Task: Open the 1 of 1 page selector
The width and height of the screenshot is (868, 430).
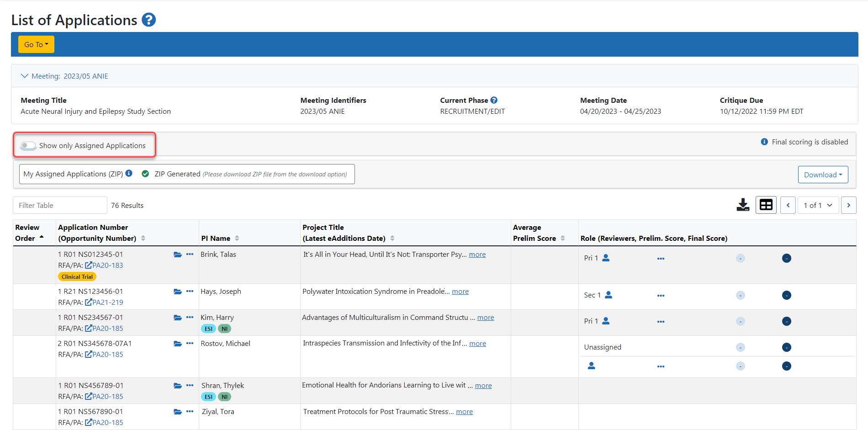Action: 818,205
